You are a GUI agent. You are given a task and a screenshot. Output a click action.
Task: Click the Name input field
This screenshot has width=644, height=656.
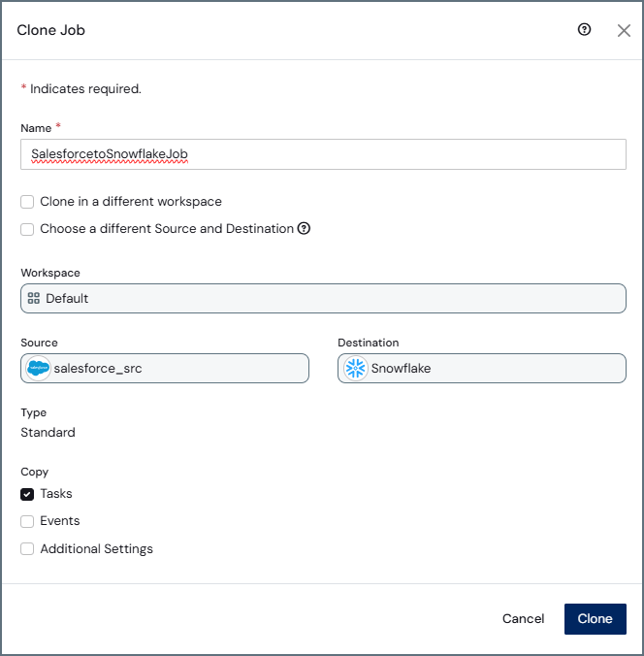pyautogui.click(x=323, y=154)
